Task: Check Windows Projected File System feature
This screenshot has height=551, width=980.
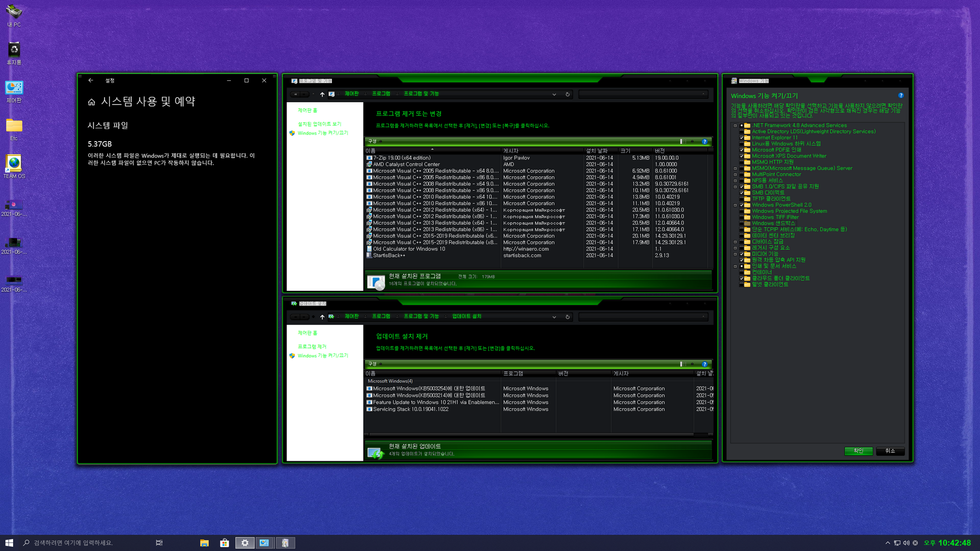Action: [742, 211]
